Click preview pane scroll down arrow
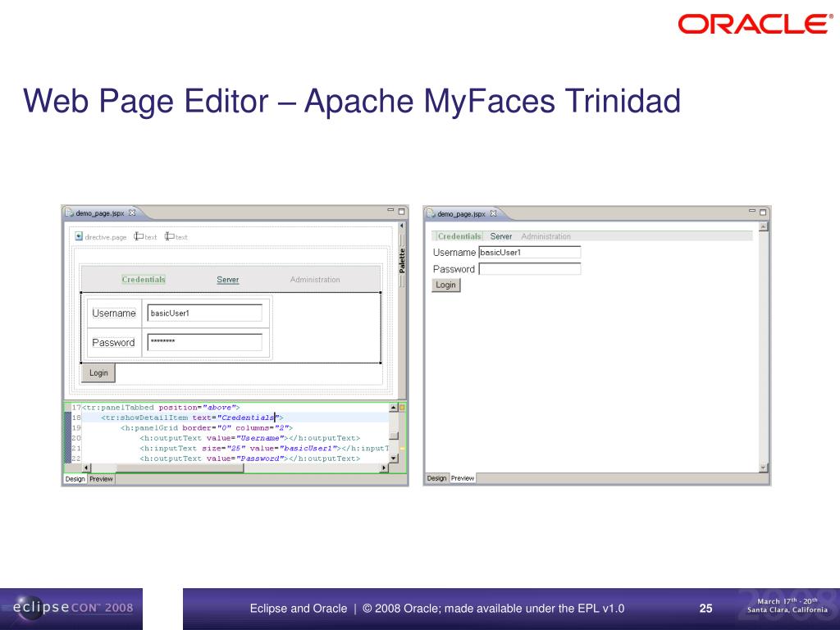Viewport: 840px width, 630px height. pyautogui.click(x=764, y=468)
